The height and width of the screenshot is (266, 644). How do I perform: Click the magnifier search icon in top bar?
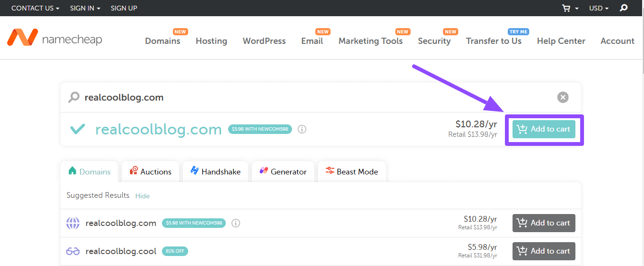(x=624, y=8)
